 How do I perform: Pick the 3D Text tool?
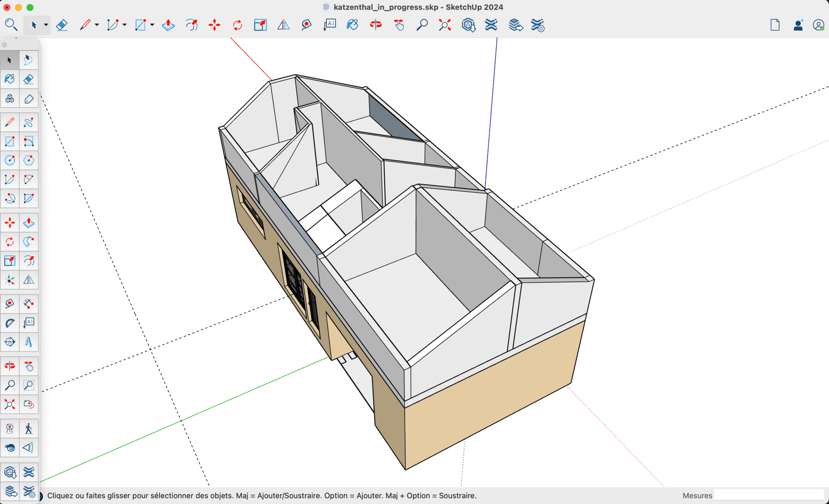coord(29,342)
